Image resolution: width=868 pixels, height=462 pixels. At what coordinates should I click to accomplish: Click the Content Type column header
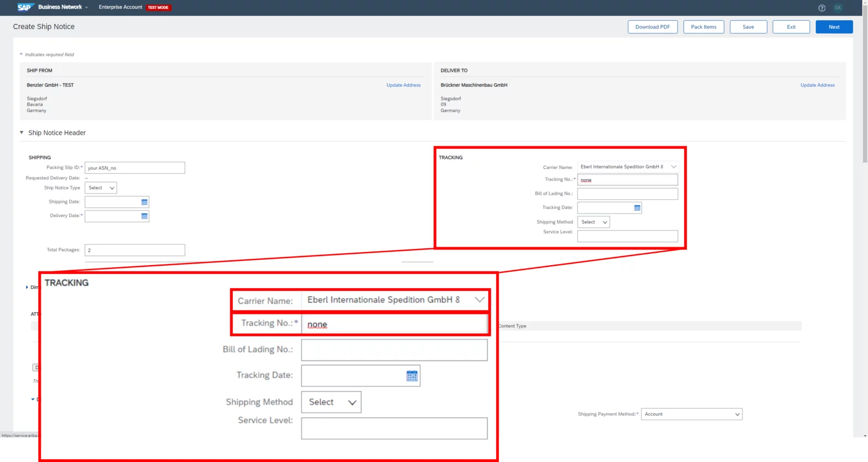[x=512, y=326]
